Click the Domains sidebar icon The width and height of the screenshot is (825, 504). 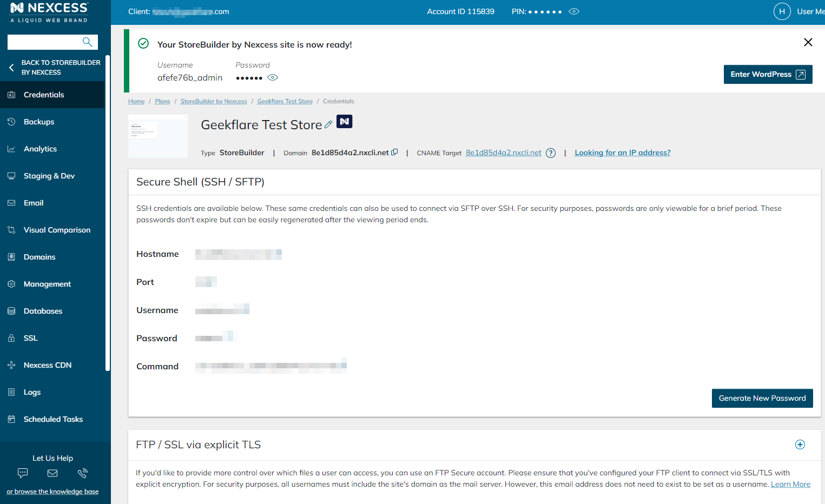(x=11, y=257)
